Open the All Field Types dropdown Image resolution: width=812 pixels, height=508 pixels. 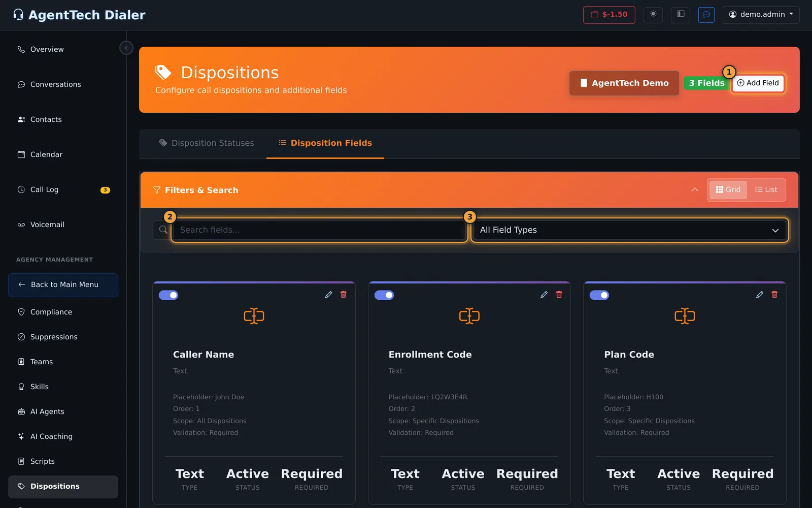click(629, 230)
